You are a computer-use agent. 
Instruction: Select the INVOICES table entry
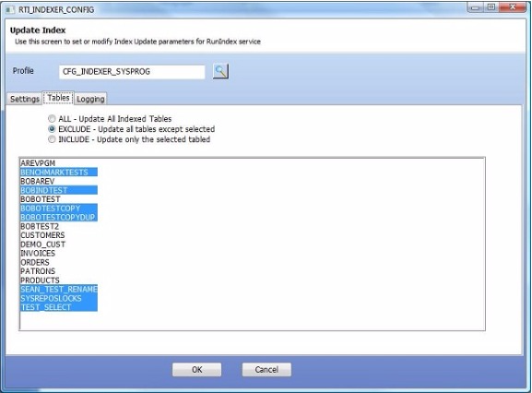[38, 253]
